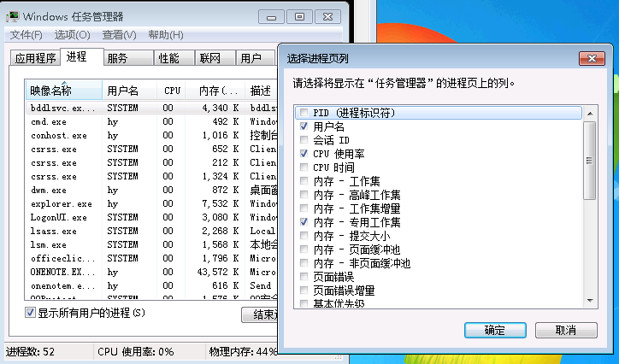Select the LogonUI.exe process row
The image size is (619, 364).
pos(151,218)
